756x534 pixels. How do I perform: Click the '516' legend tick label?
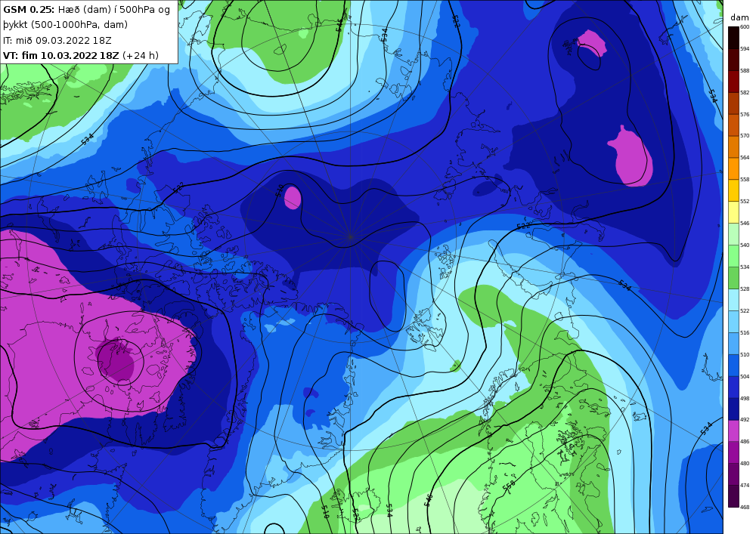[745, 332]
